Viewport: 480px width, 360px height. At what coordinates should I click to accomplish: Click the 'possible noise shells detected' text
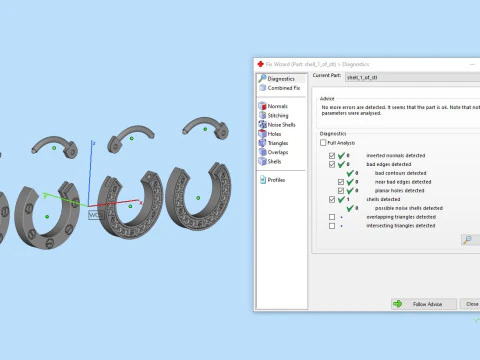(x=409, y=208)
